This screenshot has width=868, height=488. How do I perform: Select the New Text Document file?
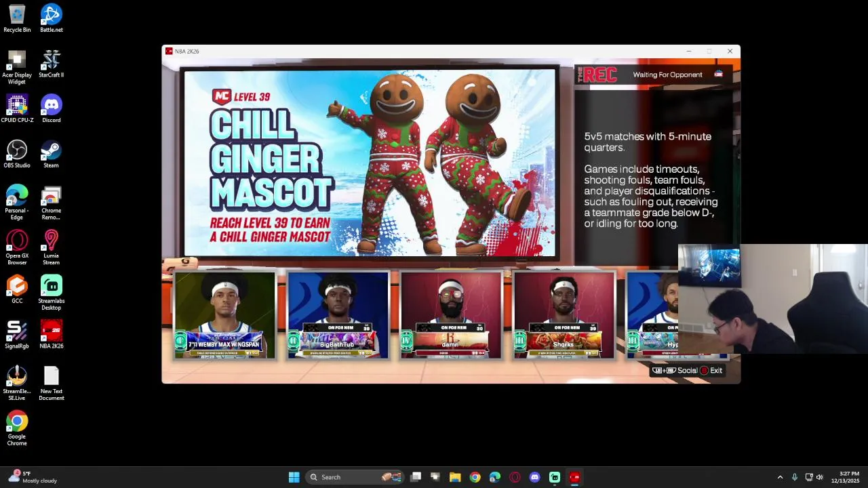coord(51,384)
